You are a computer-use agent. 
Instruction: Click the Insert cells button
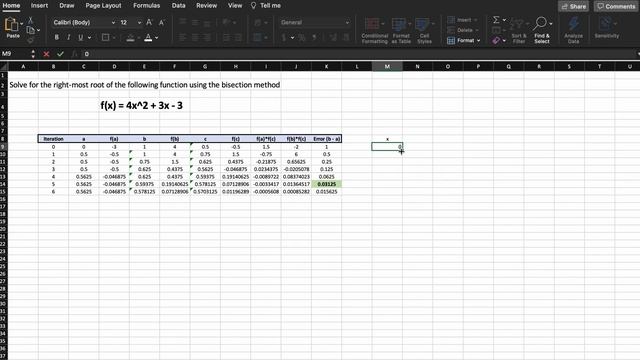[463, 20]
